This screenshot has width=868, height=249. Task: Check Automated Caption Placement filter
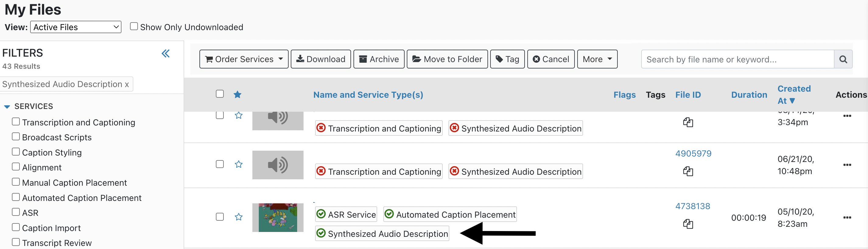pyautogui.click(x=16, y=197)
